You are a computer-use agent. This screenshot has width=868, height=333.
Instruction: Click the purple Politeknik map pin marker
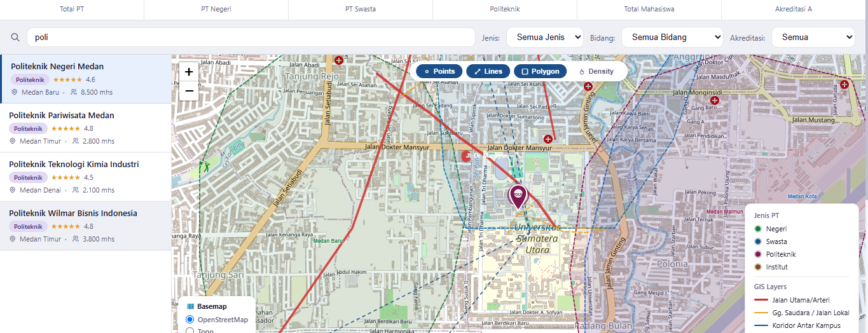tap(518, 196)
